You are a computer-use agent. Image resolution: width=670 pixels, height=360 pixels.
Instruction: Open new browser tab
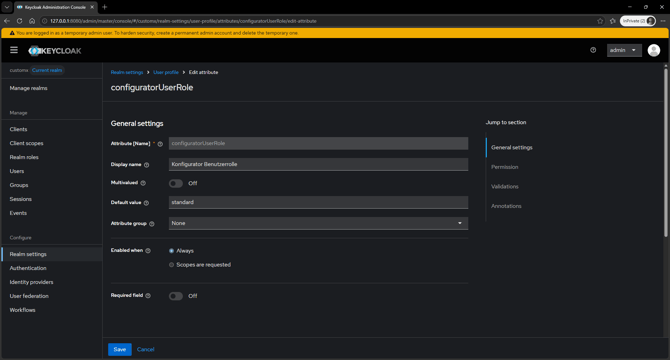coord(105,7)
